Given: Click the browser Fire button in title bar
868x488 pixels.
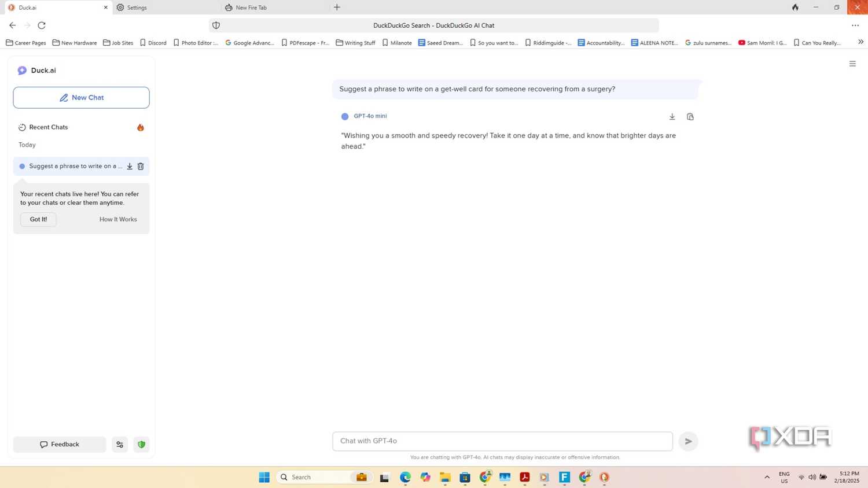Looking at the screenshot, I should (x=795, y=8).
